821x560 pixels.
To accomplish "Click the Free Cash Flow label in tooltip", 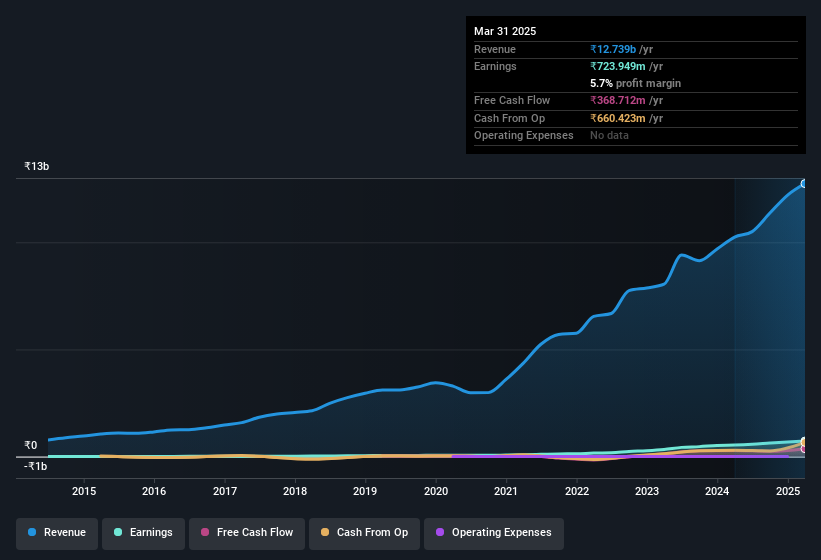I will (512, 100).
